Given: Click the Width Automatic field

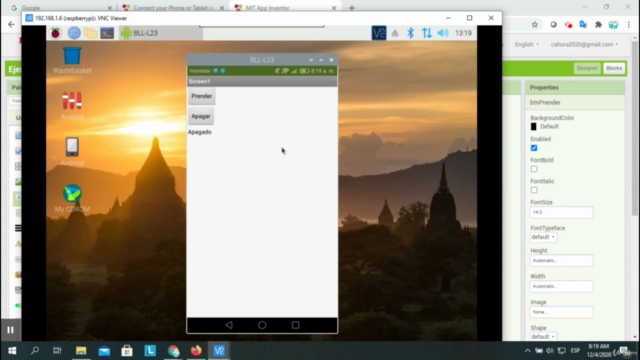Looking at the screenshot, I should pos(561,286).
